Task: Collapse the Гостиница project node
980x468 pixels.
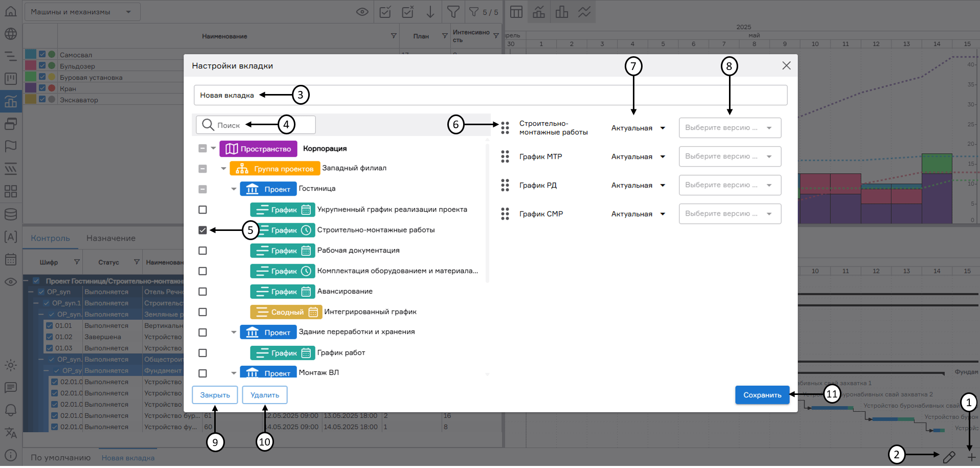Action: (234, 189)
